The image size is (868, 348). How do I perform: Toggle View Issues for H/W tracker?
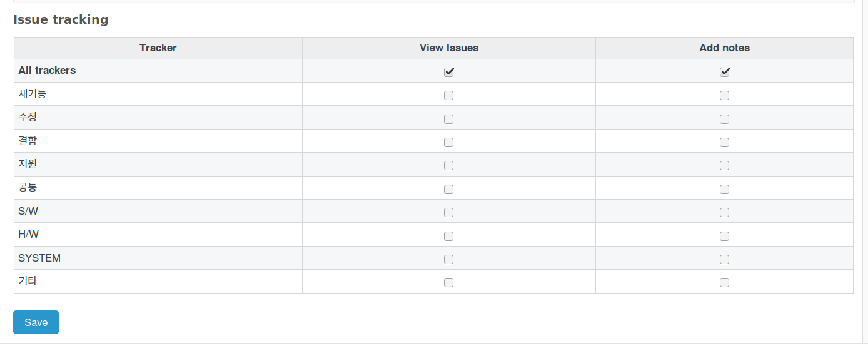point(448,236)
